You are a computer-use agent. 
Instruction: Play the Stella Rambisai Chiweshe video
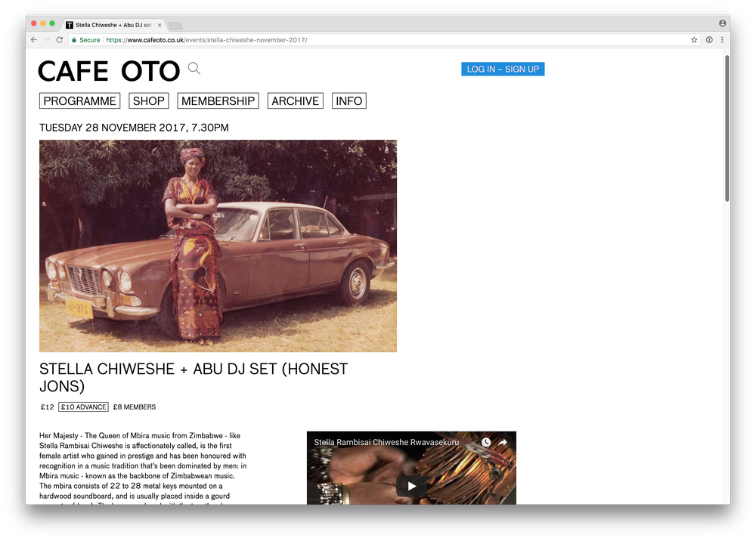point(411,486)
